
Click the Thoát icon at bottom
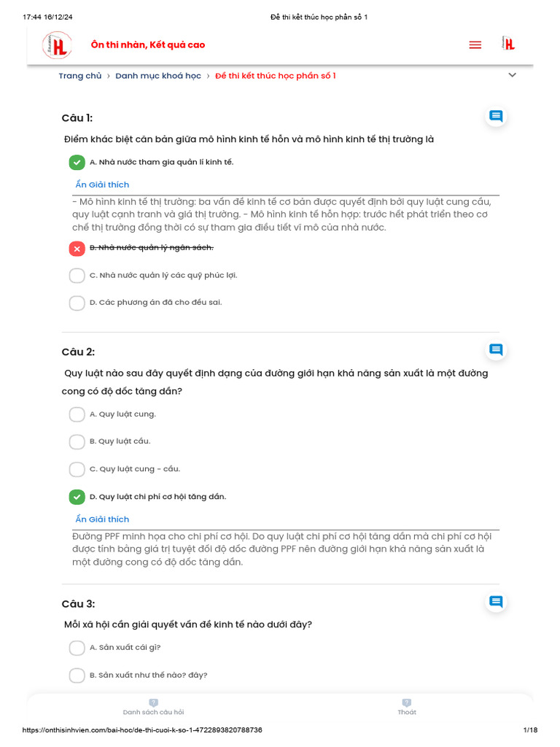click(407, 703)
